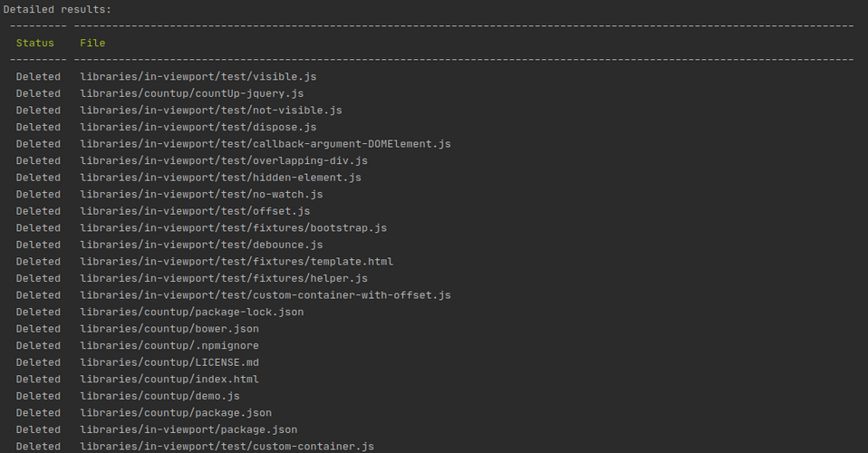Select the countup/bower.json path
The height and width of the screenshot is (453, 868).
tap(169, 329)
